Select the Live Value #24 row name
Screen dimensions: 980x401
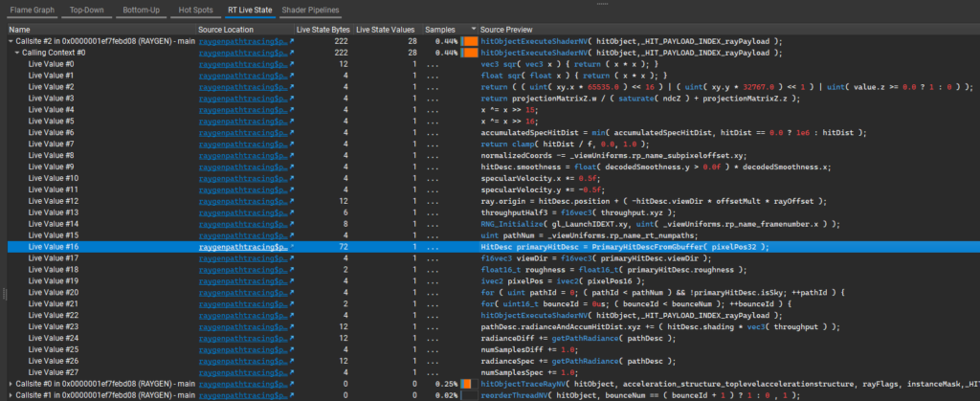click(x=53, y=338)
